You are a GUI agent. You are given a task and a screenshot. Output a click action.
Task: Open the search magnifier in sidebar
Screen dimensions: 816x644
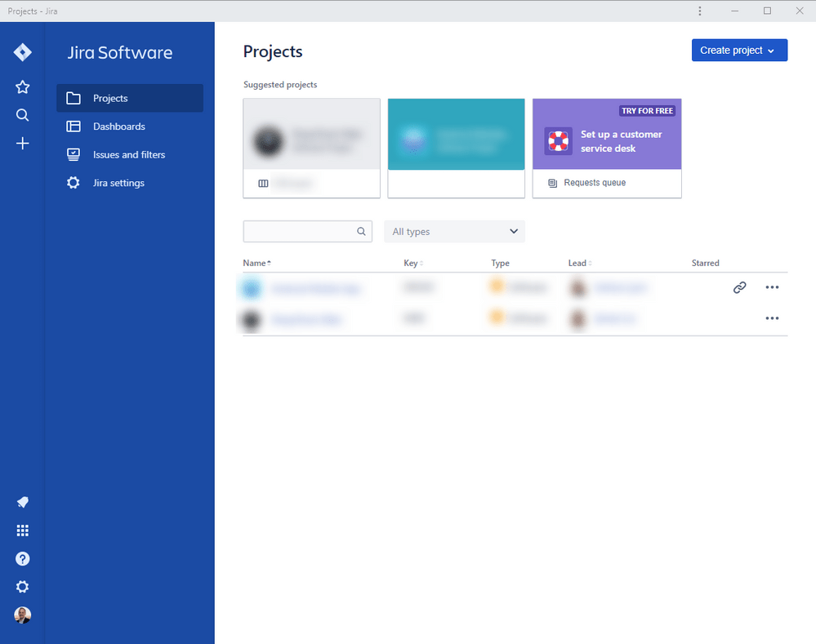pos(22,115)
